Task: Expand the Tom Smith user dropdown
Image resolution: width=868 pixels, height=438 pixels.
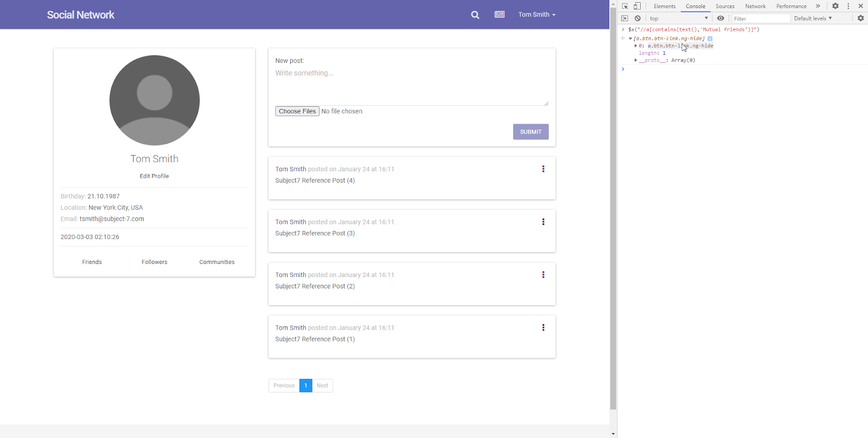Action: 537,15
